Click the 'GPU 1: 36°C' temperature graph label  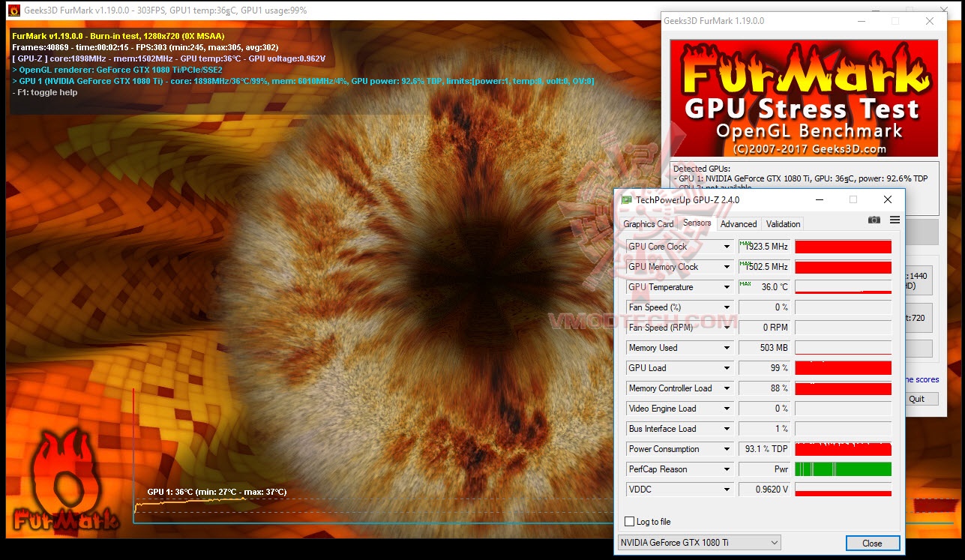(217, 492)
